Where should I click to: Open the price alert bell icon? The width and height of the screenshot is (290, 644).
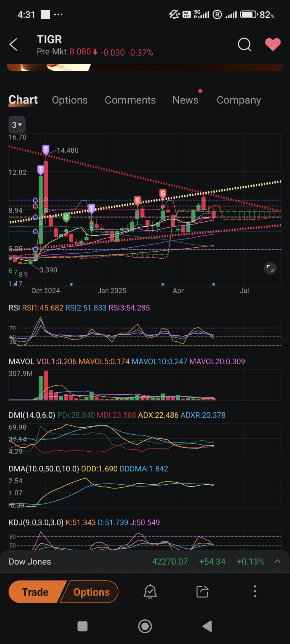coord(150,592)
